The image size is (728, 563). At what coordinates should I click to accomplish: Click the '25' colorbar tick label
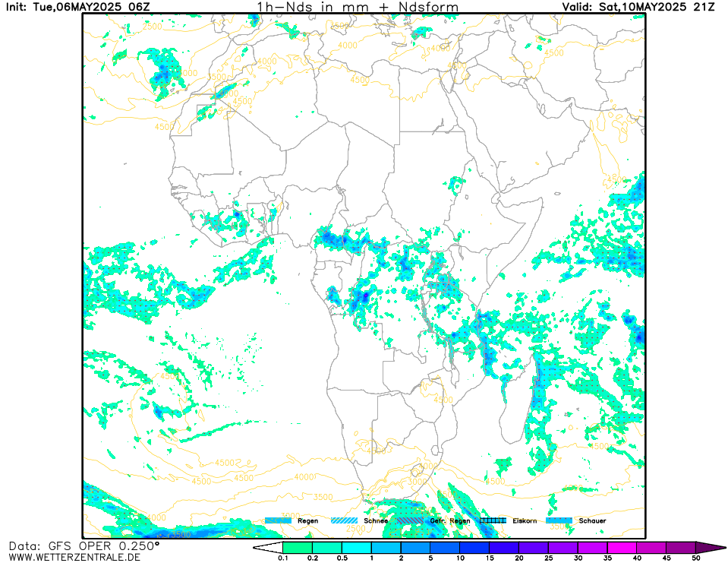point(548,558)
